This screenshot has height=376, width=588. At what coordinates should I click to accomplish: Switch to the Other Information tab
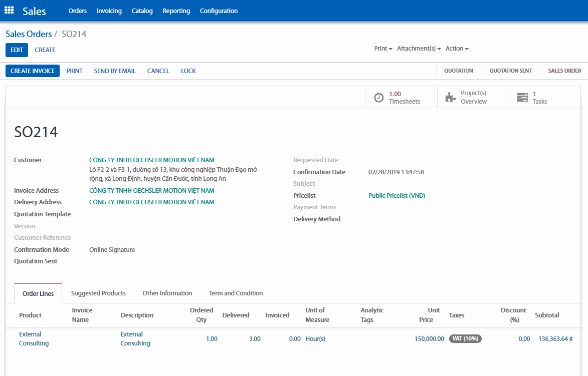point(167,293)
